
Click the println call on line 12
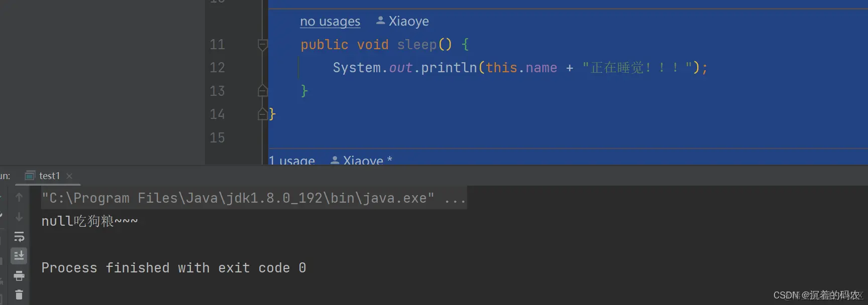[x=449, y=68]
